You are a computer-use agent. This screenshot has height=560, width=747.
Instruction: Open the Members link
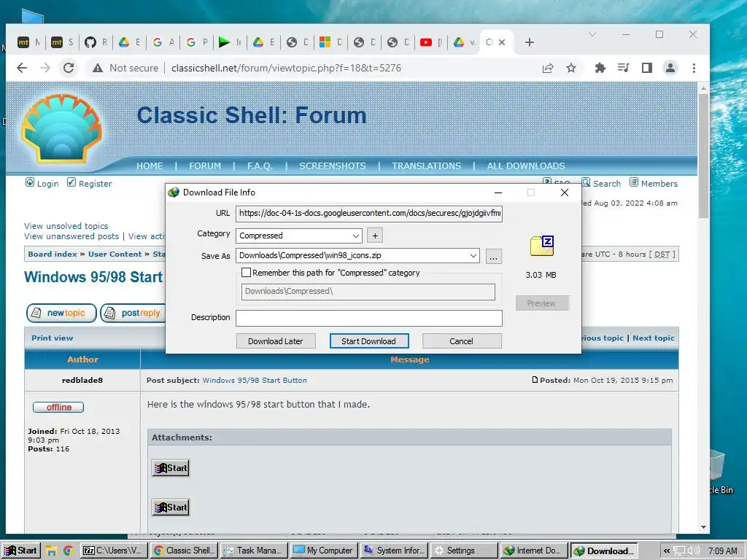[659, 183]
